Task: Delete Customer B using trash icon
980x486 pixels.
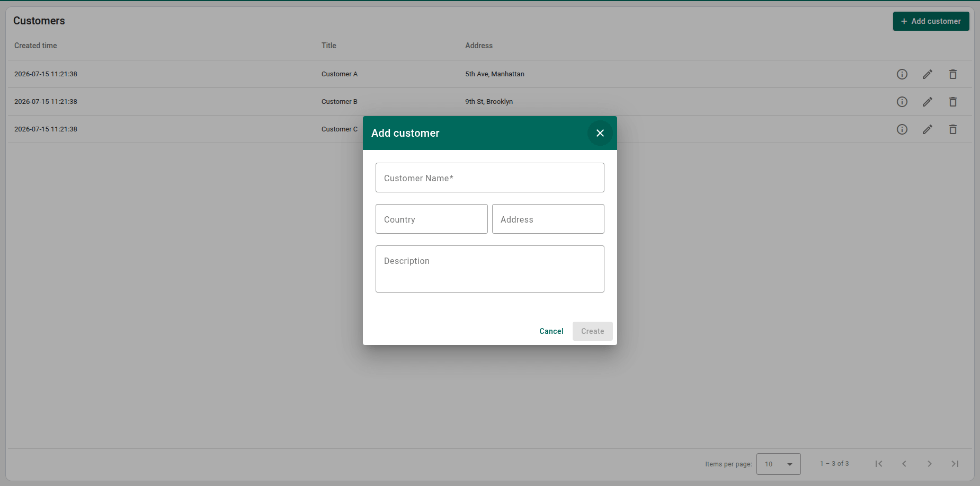Action: pos(953,102)
